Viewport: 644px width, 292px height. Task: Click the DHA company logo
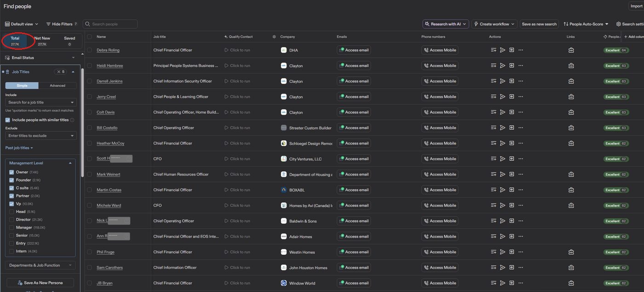[x=284, y=50]
